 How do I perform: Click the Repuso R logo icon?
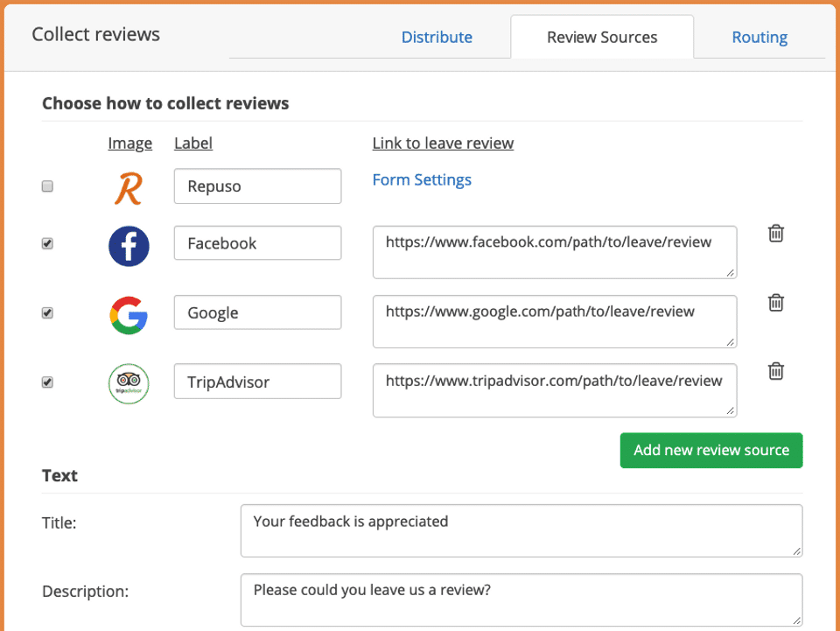pos(128,187)
